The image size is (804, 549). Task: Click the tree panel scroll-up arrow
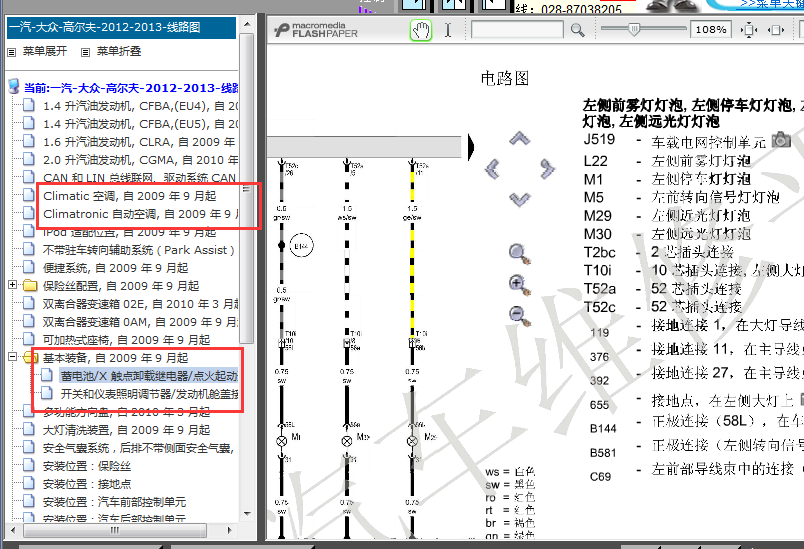pyautogui.click(x=247, y=24)
